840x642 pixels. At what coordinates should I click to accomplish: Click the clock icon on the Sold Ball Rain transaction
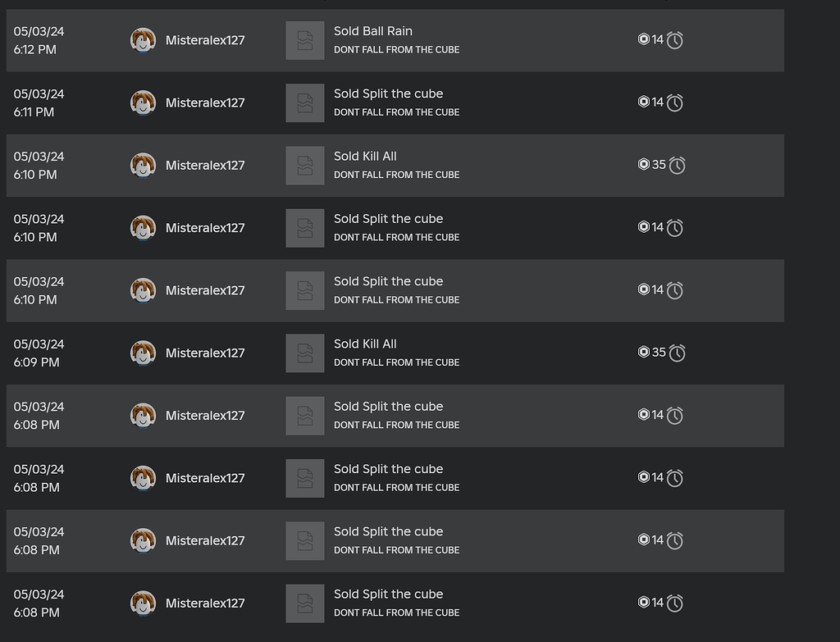click(674, 39)
